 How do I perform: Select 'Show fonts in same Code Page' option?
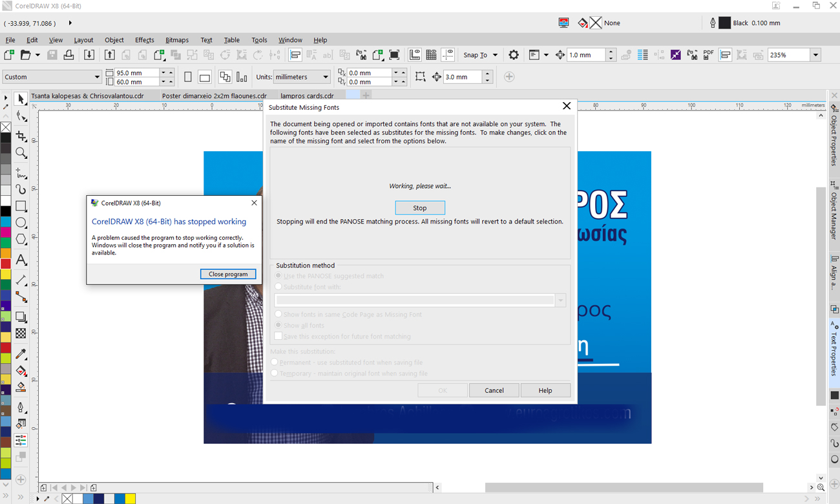[278, 315]
